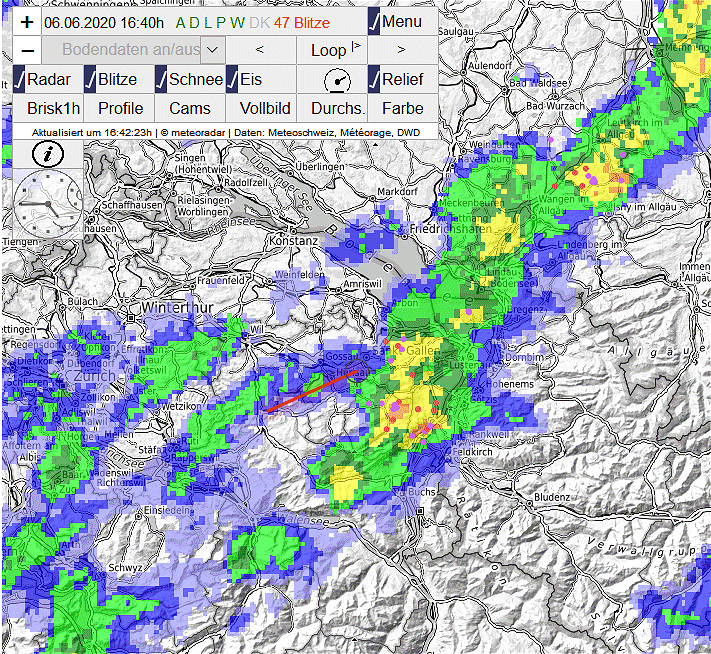Show the Cams webcams
Screen dimensions: 711x654
(x=190, y=108)
